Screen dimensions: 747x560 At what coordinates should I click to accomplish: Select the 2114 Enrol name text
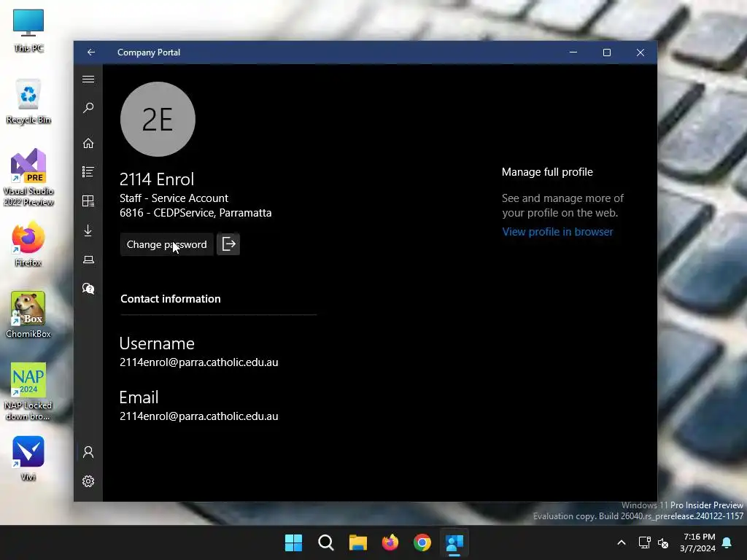point(157,179)
